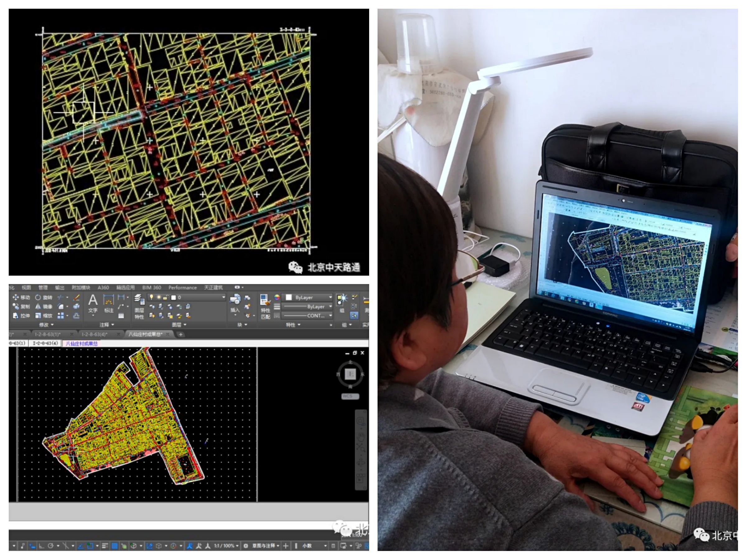Toggle lineweight display in status bar
Screen dimensions: 747x560
pos(105,546)
